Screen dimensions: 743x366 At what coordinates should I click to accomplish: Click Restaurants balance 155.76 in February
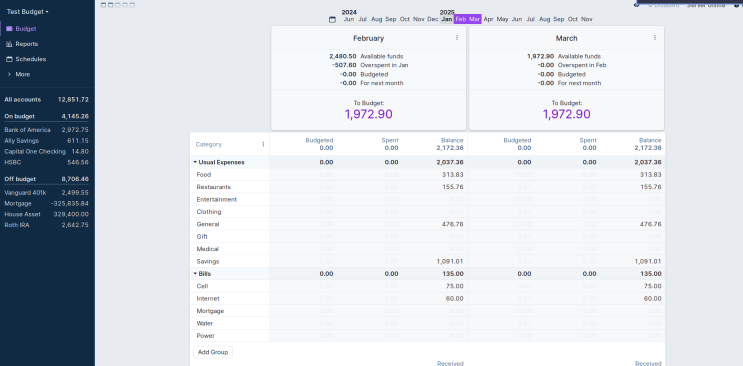[x=452, y=187]
